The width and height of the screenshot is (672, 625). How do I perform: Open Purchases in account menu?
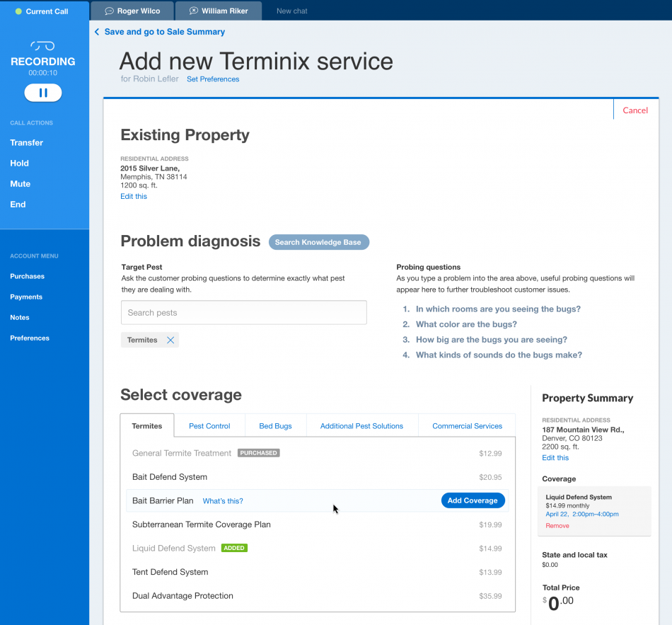[28, 276]
